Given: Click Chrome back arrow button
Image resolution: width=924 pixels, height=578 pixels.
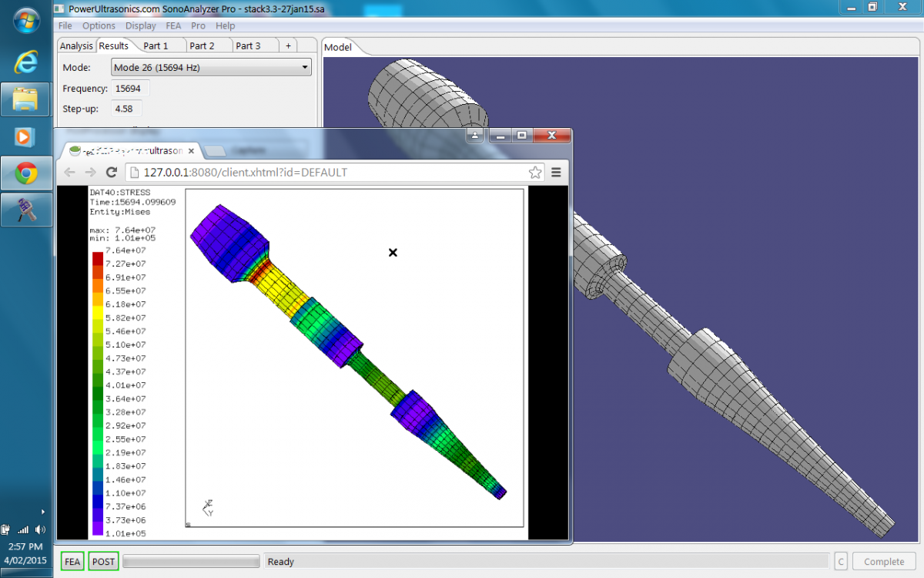Looking at the screenshot, I should coord(70,172).
